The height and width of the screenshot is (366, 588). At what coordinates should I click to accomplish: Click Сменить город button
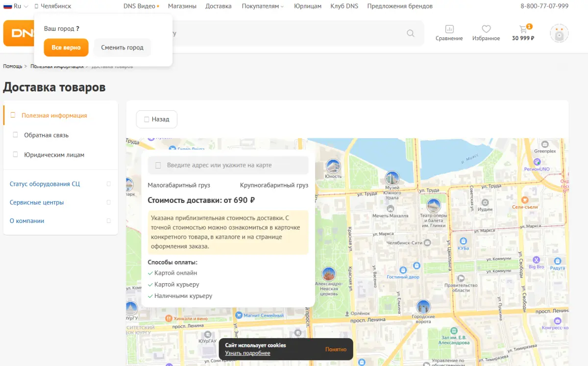click(122, 48)
